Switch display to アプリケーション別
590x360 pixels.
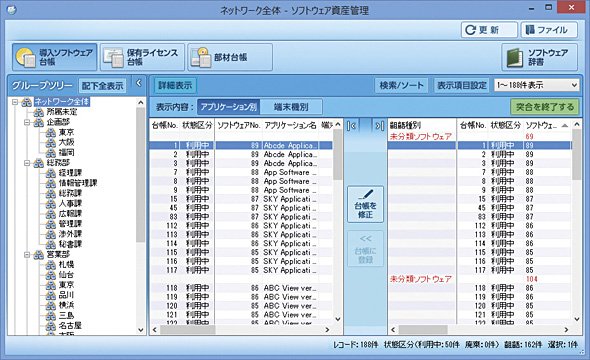[x=228, y=107]
